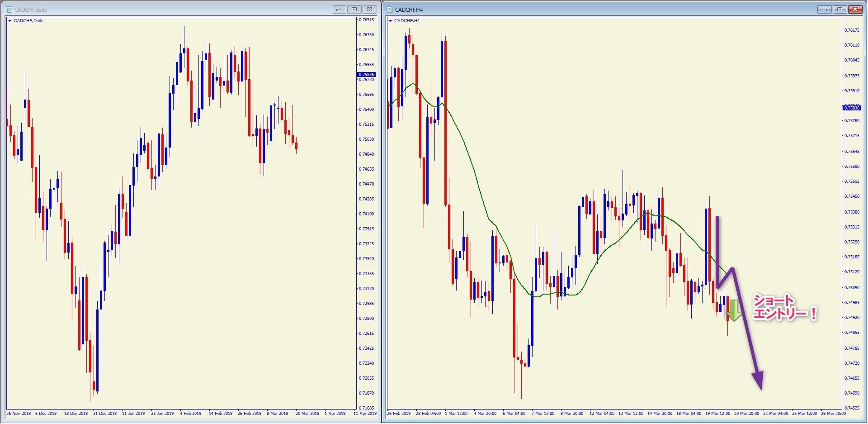Click the 0.75450 price label on H4 axis

click(x=852, y=196)
